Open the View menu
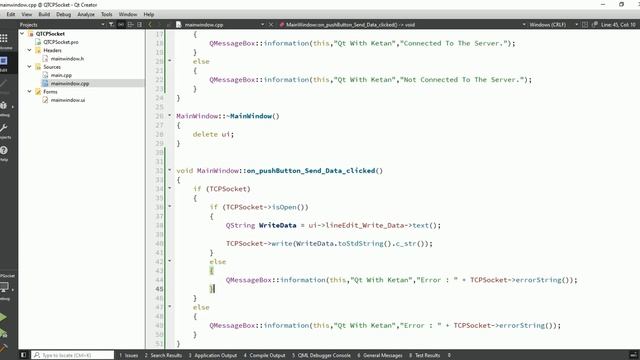Viewport: 640px width, 360px height. click(27, 14)
